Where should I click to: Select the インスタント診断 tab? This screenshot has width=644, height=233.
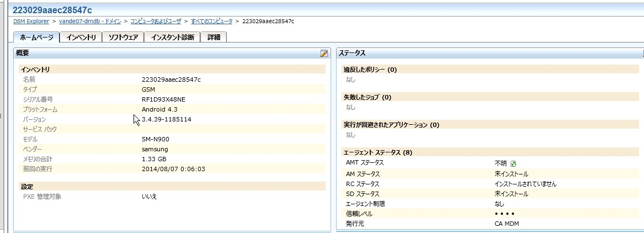172,38
